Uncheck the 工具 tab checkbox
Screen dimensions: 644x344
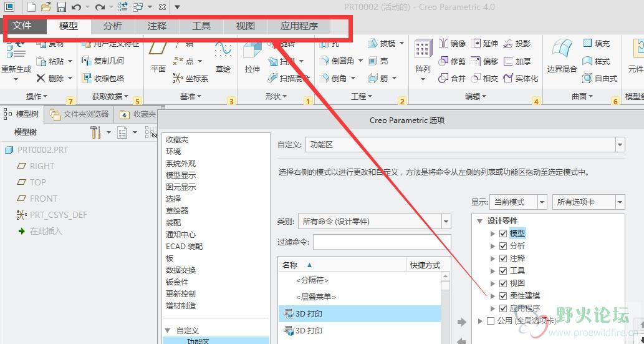coord(502,271)
